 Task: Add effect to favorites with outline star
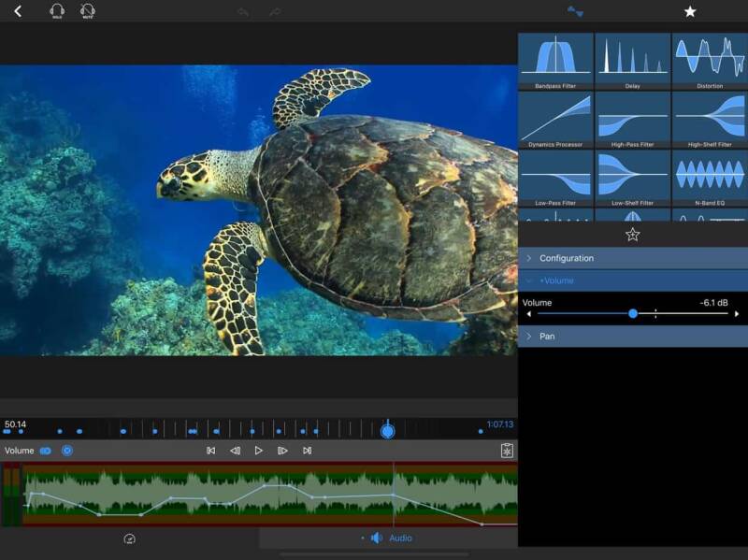pyautogui.click(x=633, y=235)
